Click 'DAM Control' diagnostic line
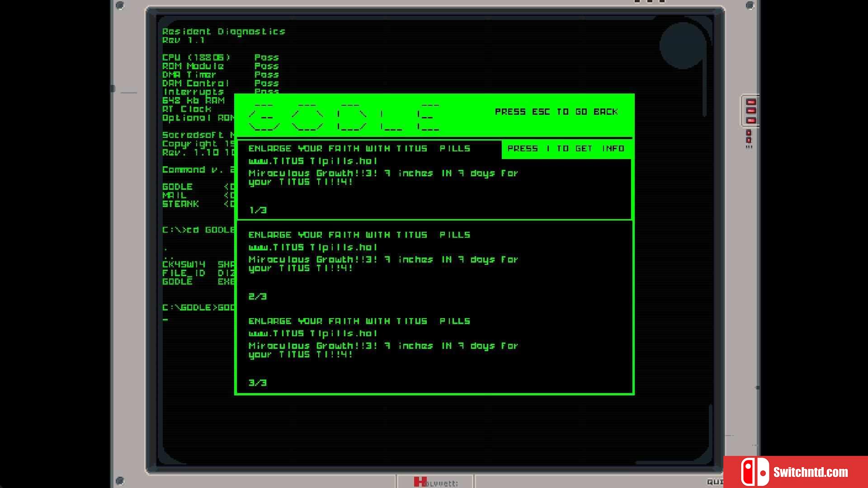This screenshot has width=868, height=488. click(196, 83)
